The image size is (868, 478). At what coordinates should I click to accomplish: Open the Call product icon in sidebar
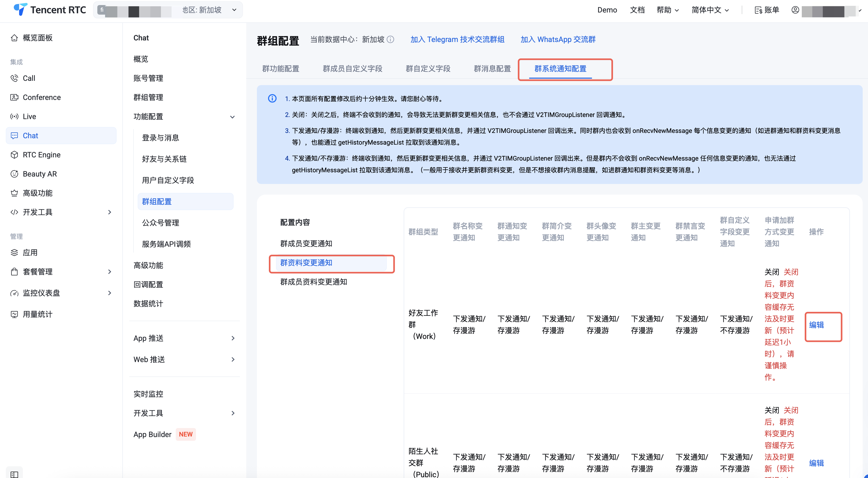[x=14, y=78]
